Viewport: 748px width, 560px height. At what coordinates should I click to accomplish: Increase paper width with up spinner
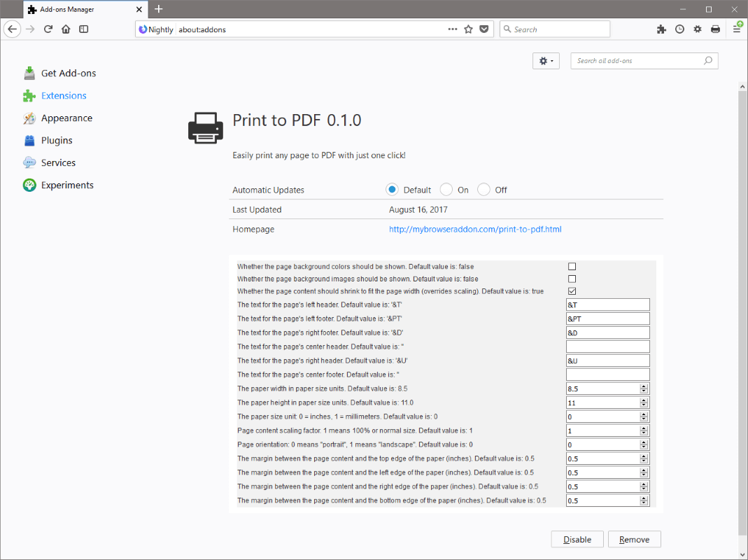click(x=644, y=386)
